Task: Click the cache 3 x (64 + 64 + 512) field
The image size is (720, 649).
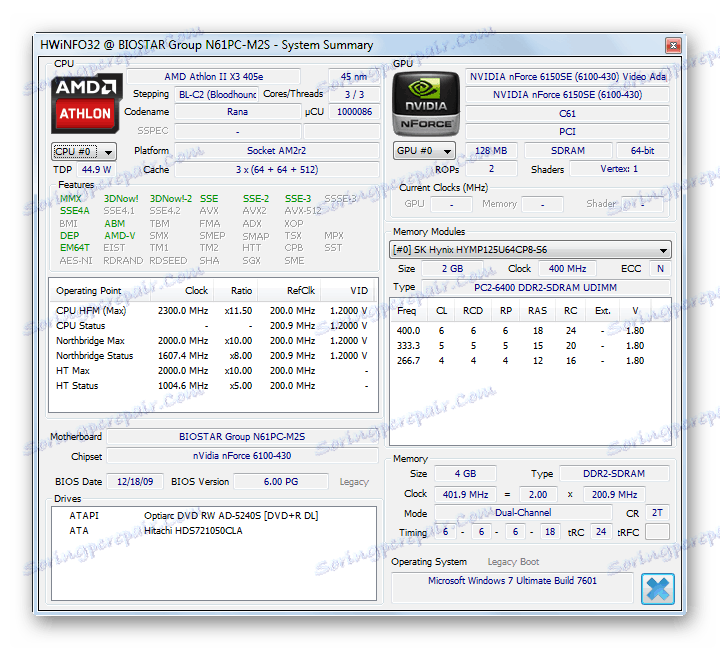Action: click(x=276, y=169)
